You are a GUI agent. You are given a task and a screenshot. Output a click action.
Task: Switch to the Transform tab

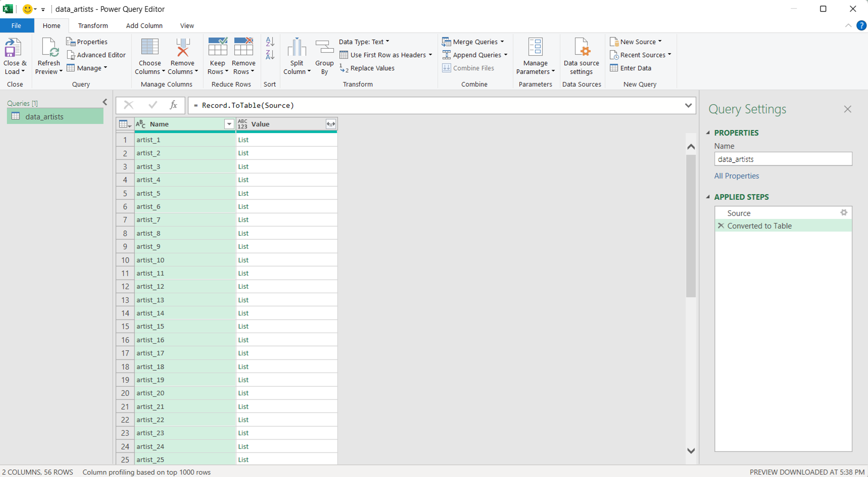pos(93,26)
